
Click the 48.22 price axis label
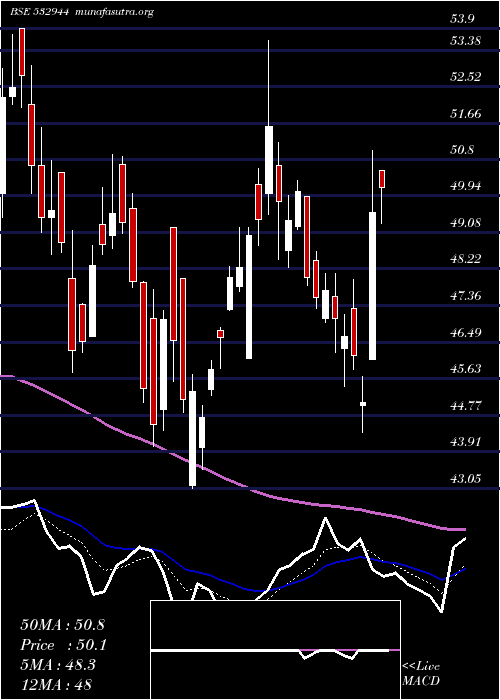point(466,258)
